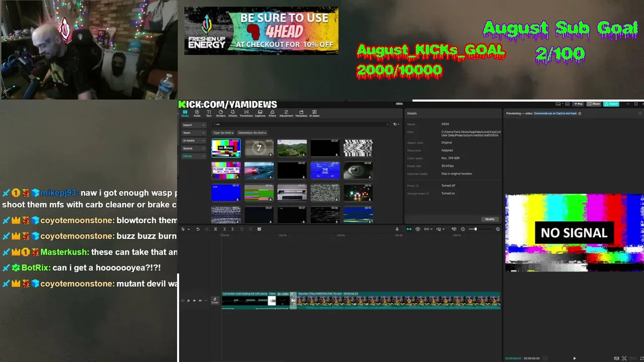644x362 pixels.
Task: Click the timeline zoom slider
Action: (x=480, y=229)
